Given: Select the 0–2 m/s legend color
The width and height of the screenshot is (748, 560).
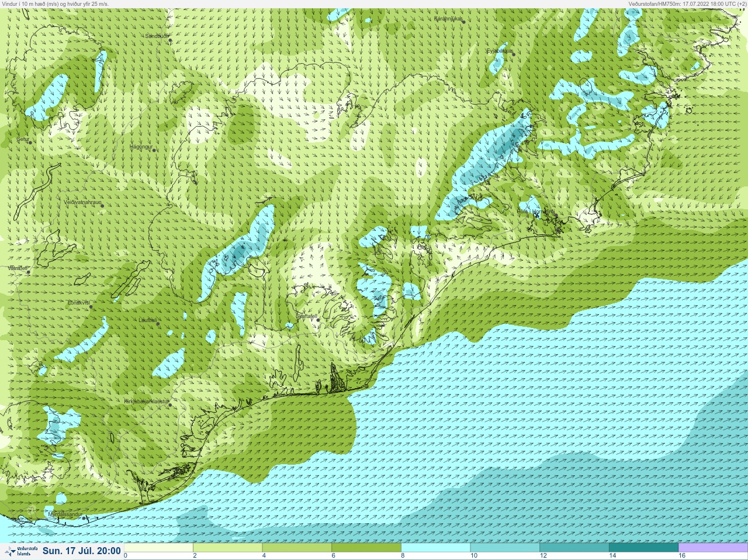Looking at the screenshot, I should coord(158,548).
